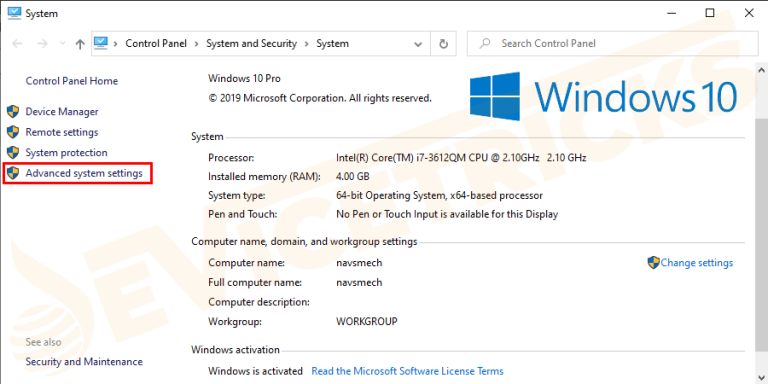Click Windows is activated text

point(255,371)
